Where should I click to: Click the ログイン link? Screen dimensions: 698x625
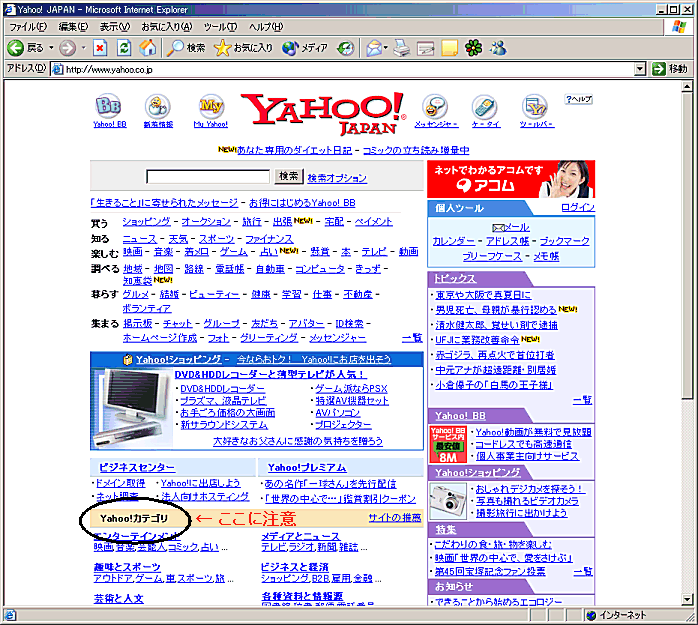[578, 207]
